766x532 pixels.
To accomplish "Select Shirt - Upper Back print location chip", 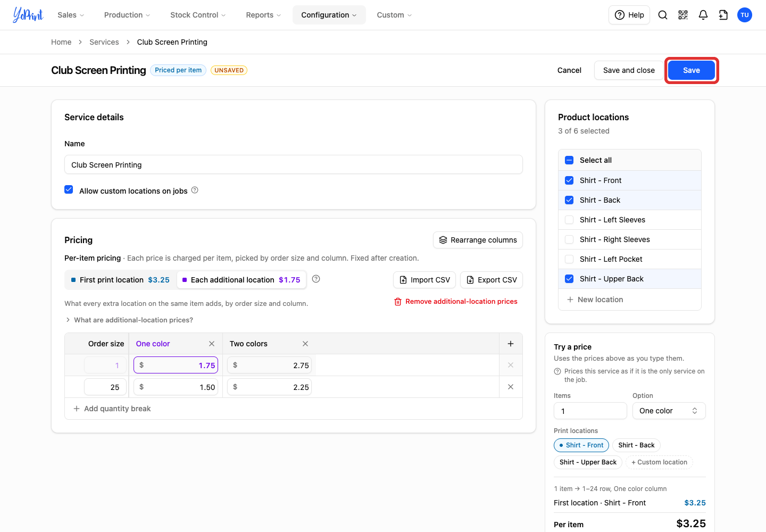I will coord(588,462).
